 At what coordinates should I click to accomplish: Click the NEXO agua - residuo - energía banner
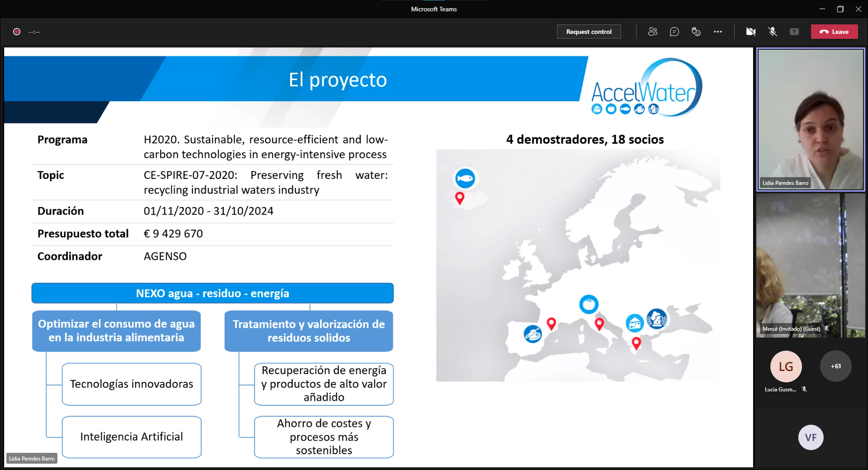click(212, 293)
